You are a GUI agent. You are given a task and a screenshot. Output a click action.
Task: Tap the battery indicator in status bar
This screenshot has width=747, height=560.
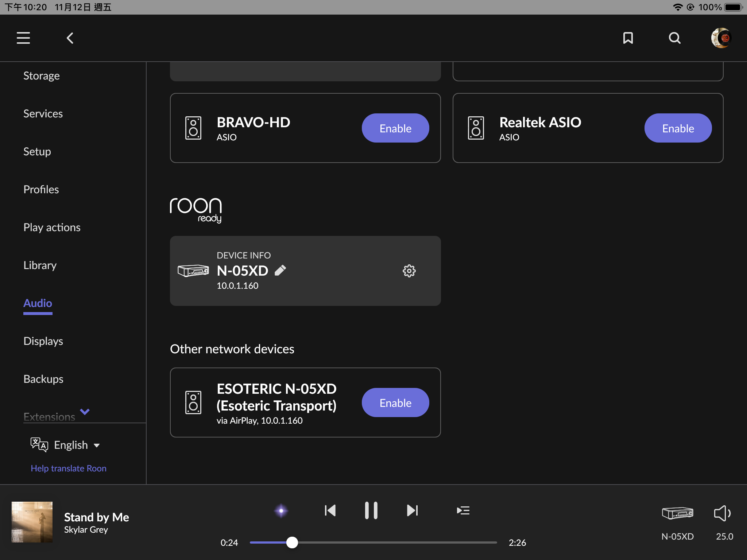(x=734, y=7)
